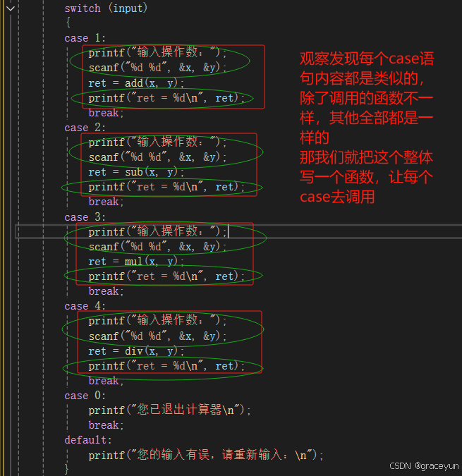Click the '输入操作数' printf in case 1

point(157,52)
